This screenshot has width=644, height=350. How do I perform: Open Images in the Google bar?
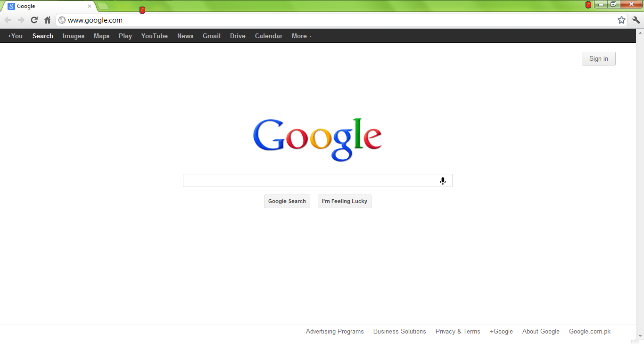click(x=74, y=36)
